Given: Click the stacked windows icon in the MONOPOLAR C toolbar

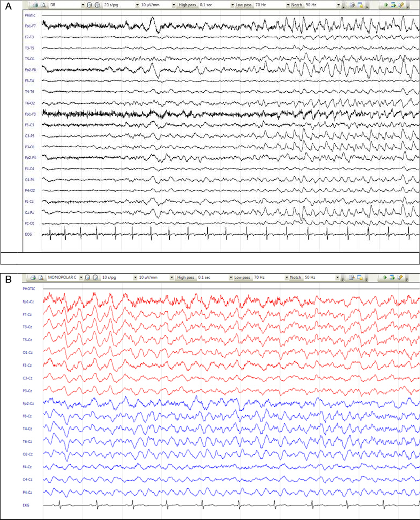Looking at the screenshot, I should (360, 278).
